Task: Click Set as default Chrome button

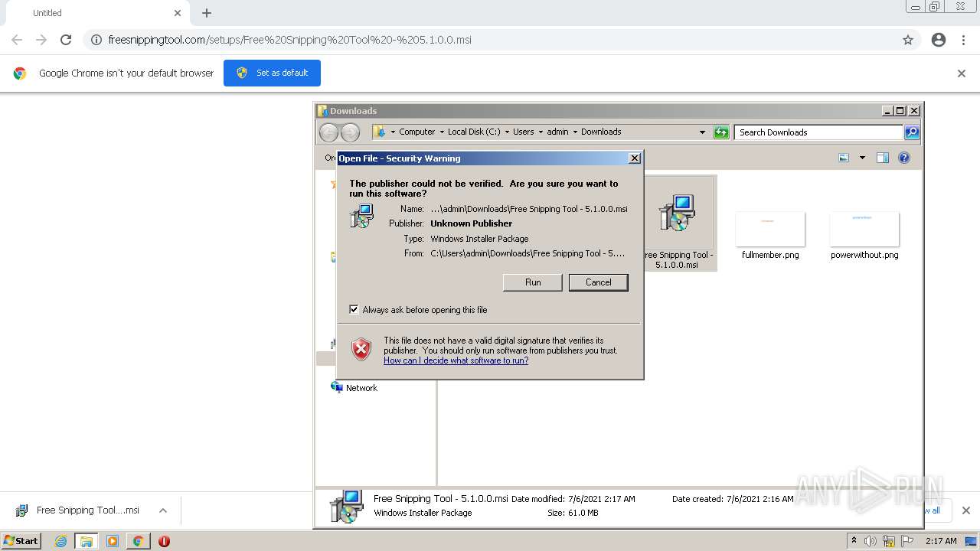Action: click(272, 73)
